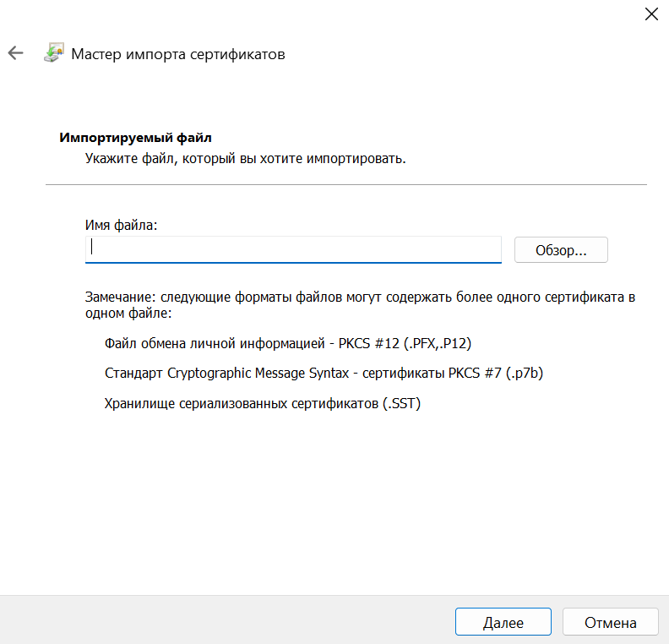Click the "Импортируемый файл" heading
This screenshot has height=644, width=669.
[135, 137]
